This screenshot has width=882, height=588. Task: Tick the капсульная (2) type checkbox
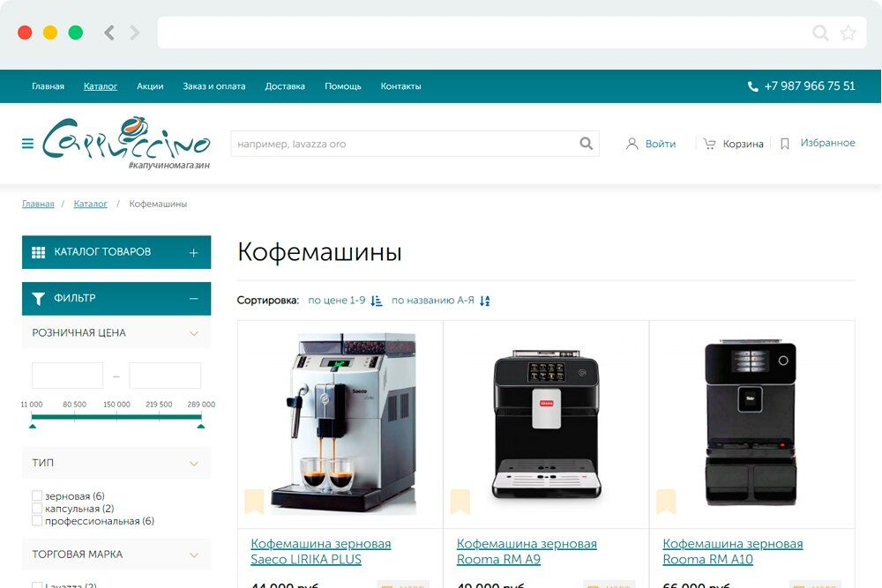click(37, 508)
